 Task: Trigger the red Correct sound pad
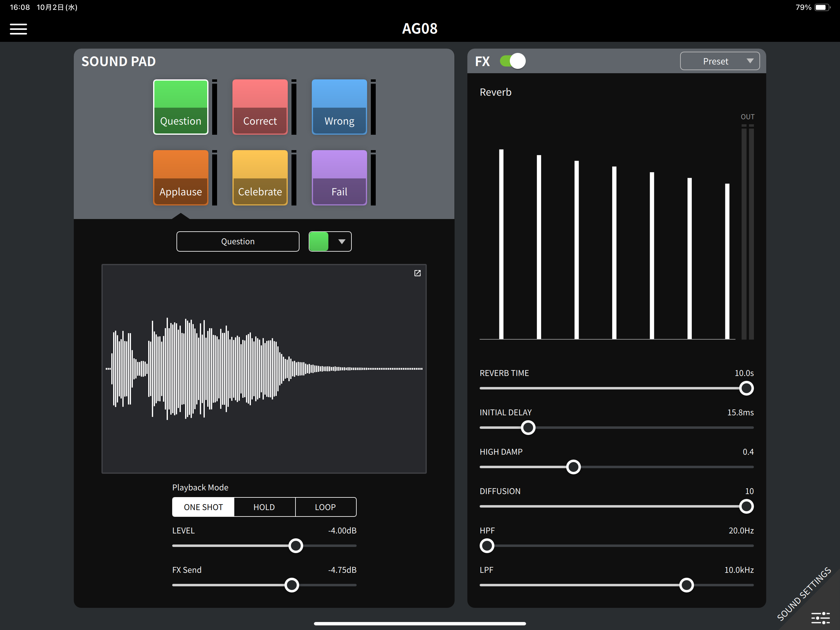point(260,107)
